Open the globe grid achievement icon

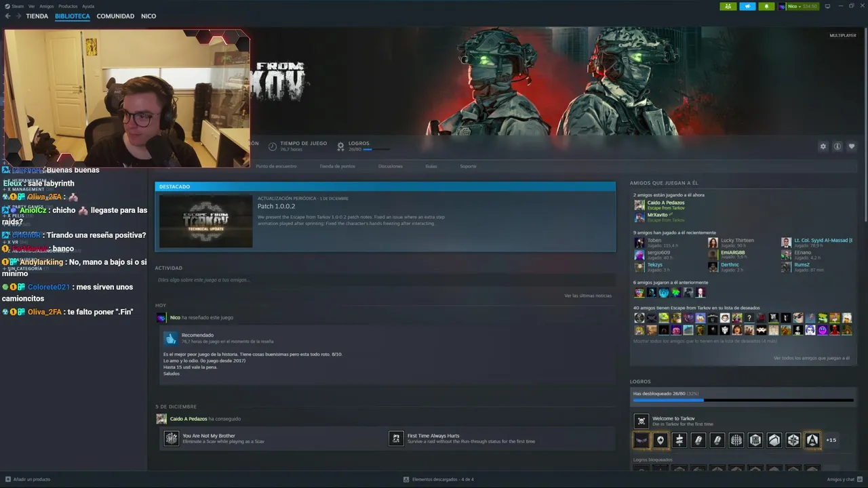coord(736,440)
